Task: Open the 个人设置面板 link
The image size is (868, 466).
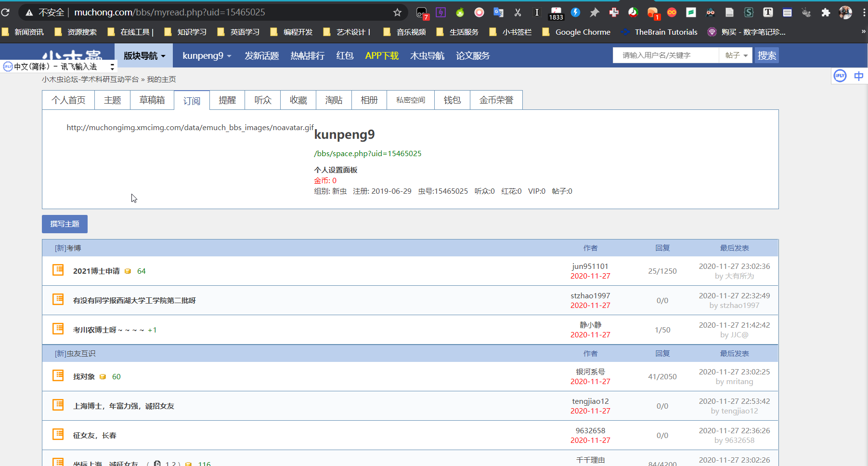Action: 336,170
